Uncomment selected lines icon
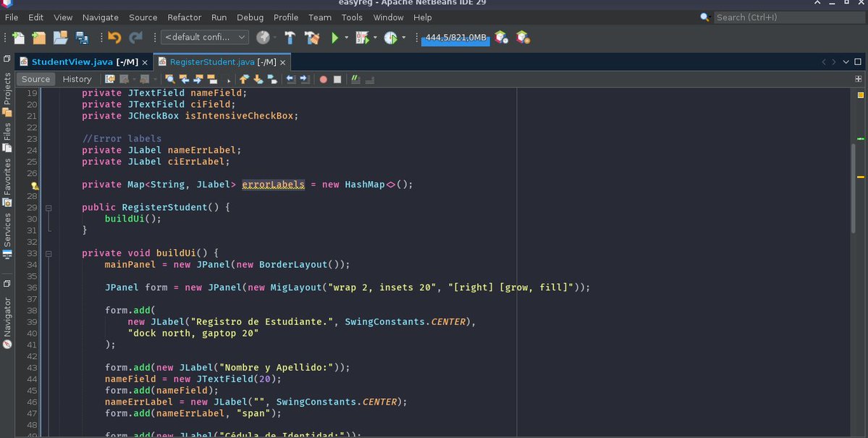868x438 pixels. [370, 79]
